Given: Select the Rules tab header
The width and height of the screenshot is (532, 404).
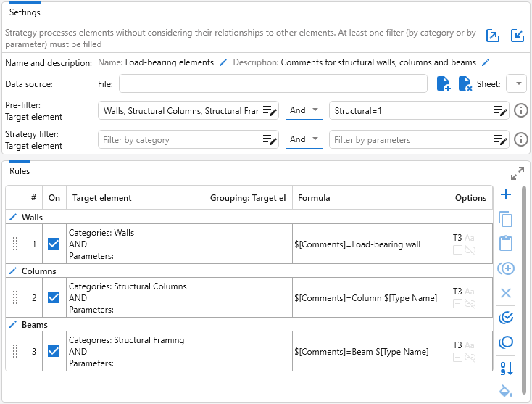Looking at the screenshot, I should tap(20, 171).
